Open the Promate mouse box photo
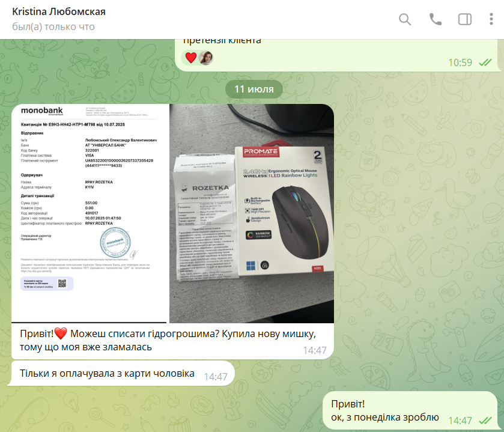This screenshot has height=432, width=504. 252,213
